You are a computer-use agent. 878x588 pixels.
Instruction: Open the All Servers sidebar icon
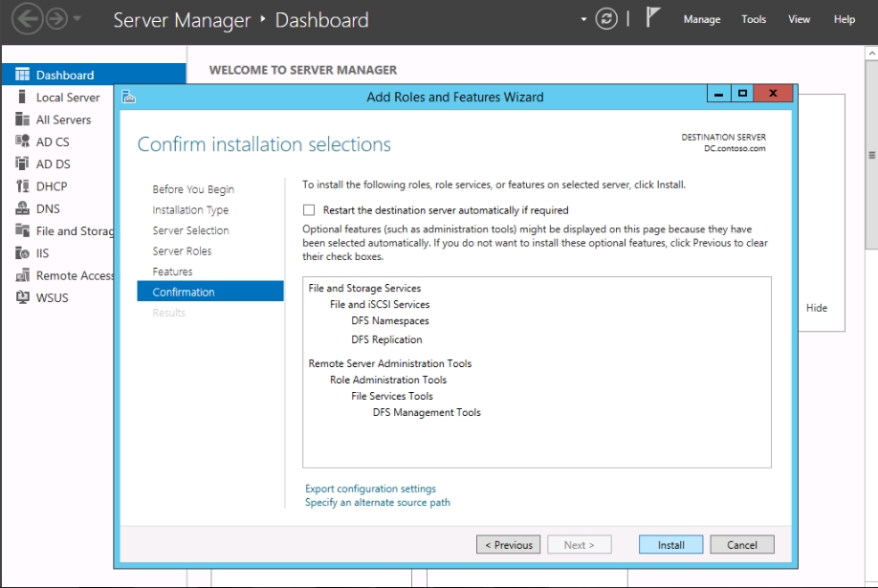[x=22, y=120]
